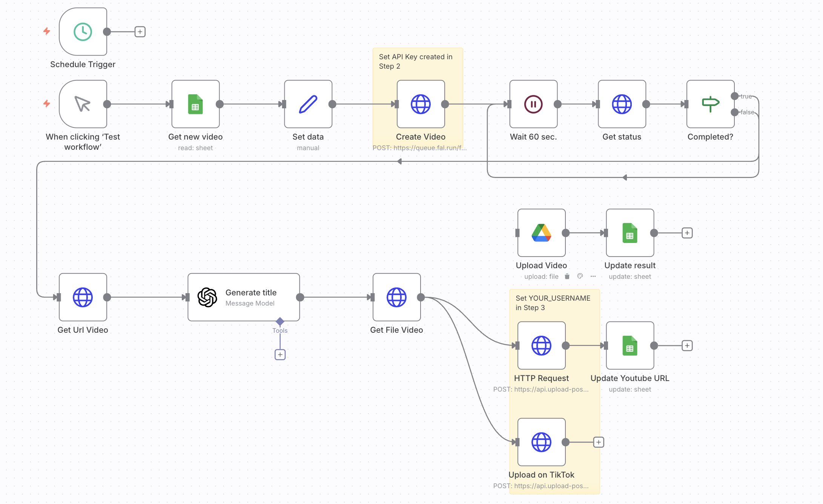Screen dimensions: 823x504
Task: Open the Generate title OpenAI node
Action: tap(244, 297)
